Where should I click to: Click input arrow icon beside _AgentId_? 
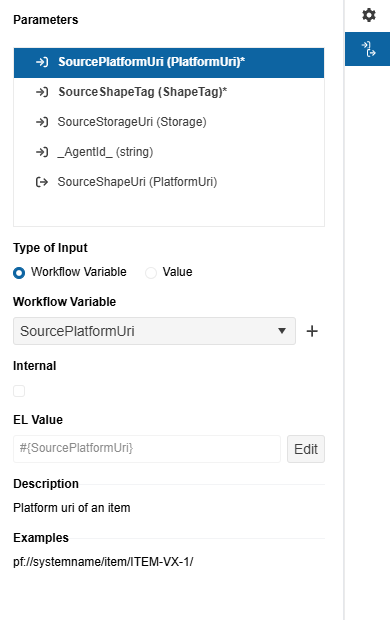pyautogui.click(x=42, y=152)
